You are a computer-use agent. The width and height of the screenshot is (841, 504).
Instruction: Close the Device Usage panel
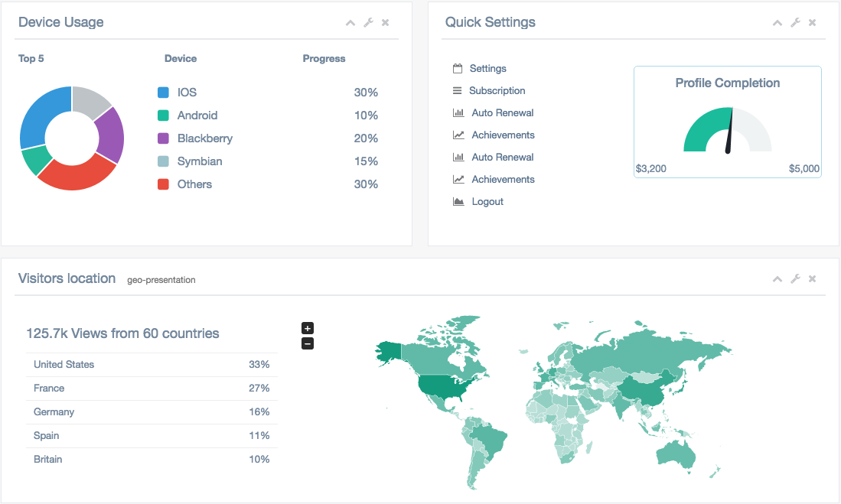[x=385, y=23]
